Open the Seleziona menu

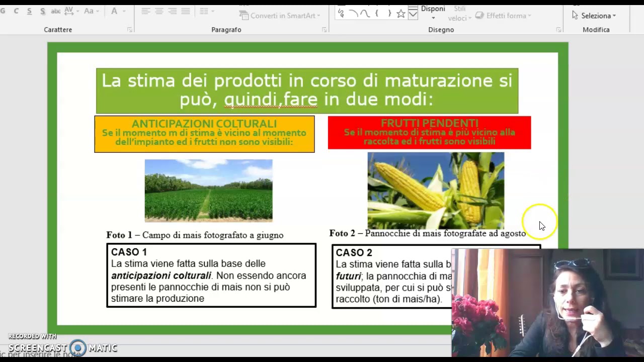tap(594, 16)
